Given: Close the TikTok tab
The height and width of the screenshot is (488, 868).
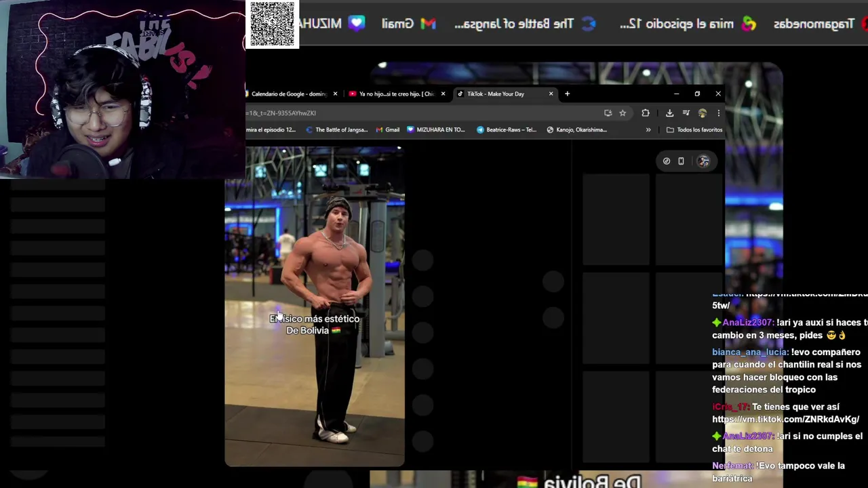Looking at the screenshot, I should pyautogui.click(x=551, y=94).
